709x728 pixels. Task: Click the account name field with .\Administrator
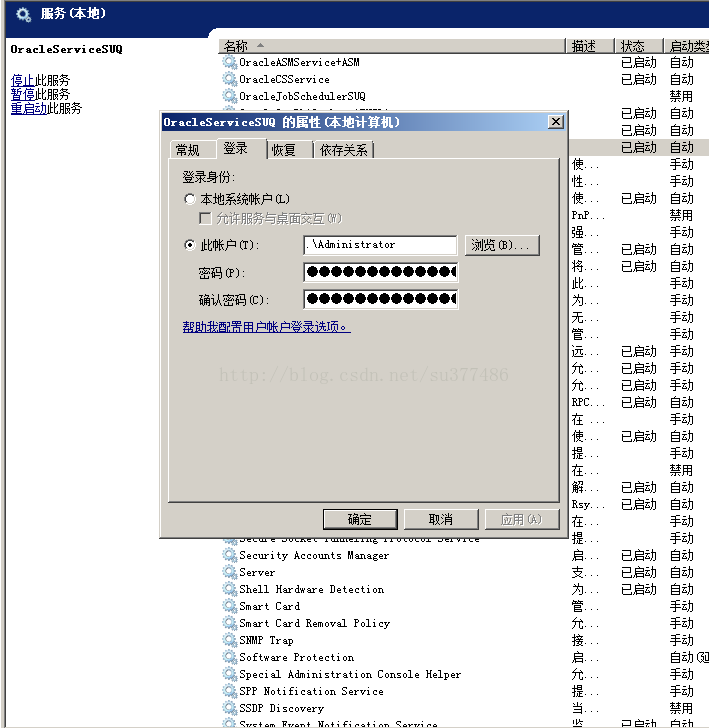[380, 245]
